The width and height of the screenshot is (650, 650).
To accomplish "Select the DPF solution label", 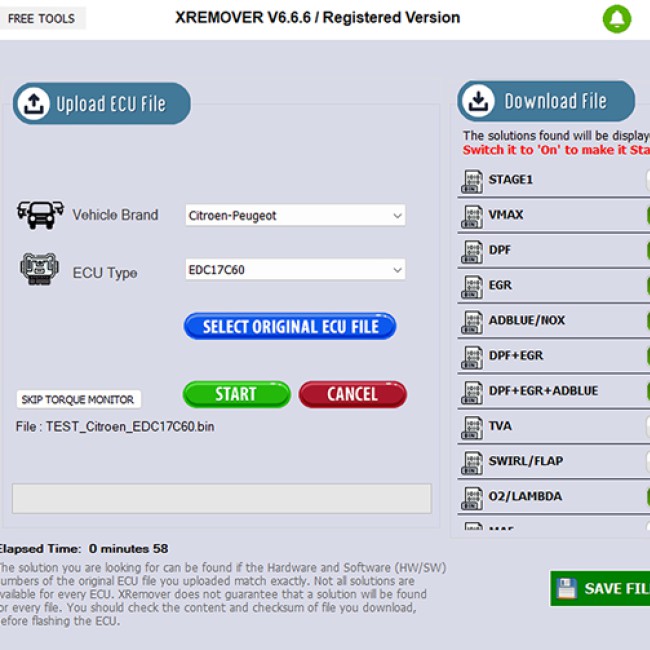I will pos(500,250).
